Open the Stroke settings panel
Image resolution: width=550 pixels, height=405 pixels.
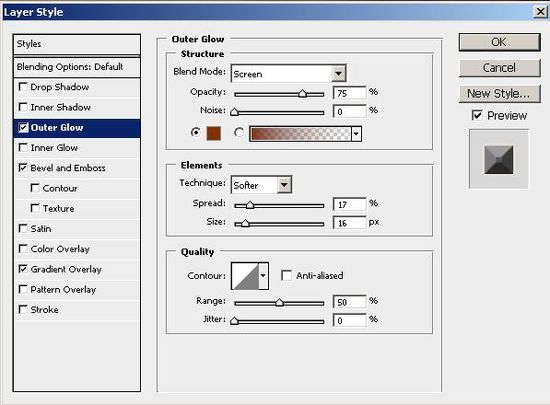[45, 310]
